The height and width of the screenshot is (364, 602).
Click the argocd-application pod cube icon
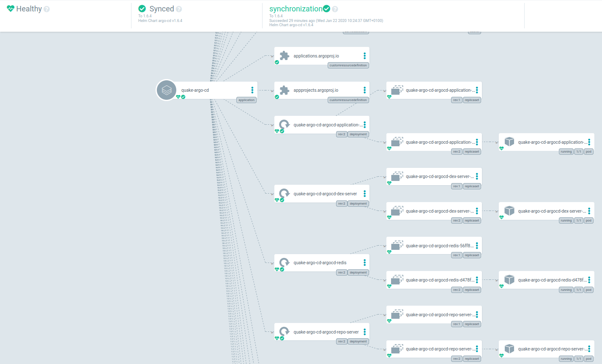point(509,142)
